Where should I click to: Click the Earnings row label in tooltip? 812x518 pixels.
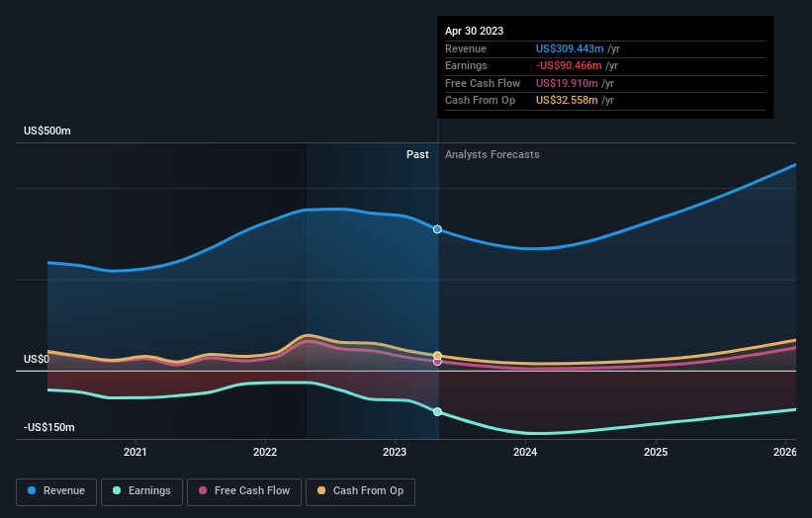click(x=466, y=65)
